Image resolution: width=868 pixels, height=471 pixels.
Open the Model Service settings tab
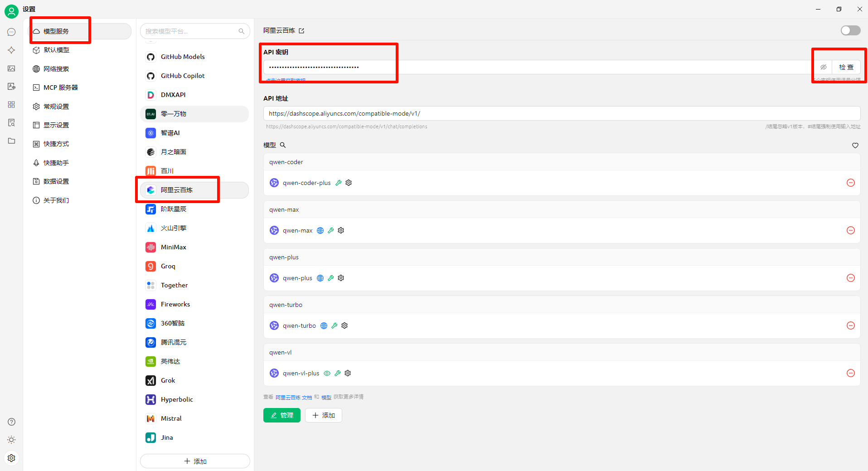79,31
